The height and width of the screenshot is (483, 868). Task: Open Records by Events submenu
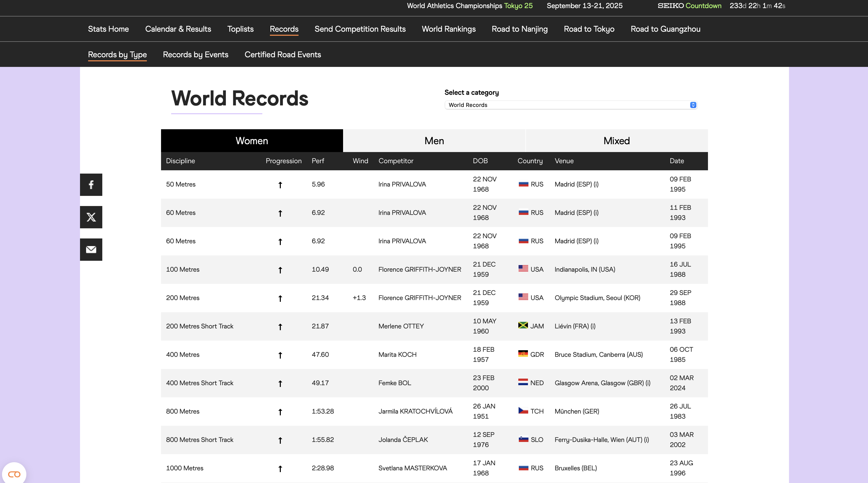click(195, 55)
